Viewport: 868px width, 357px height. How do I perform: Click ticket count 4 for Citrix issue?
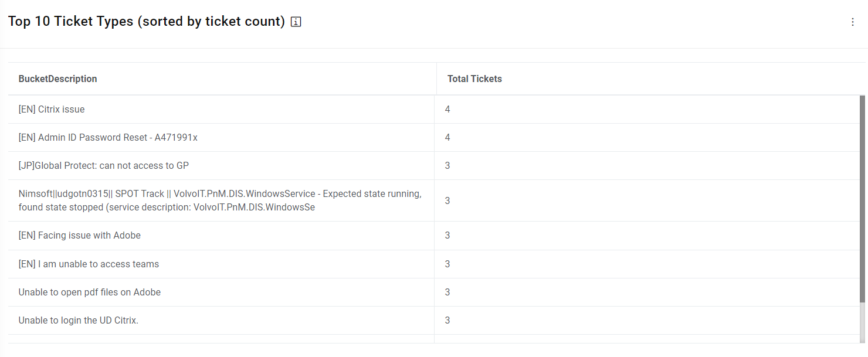tap(447, 110)
